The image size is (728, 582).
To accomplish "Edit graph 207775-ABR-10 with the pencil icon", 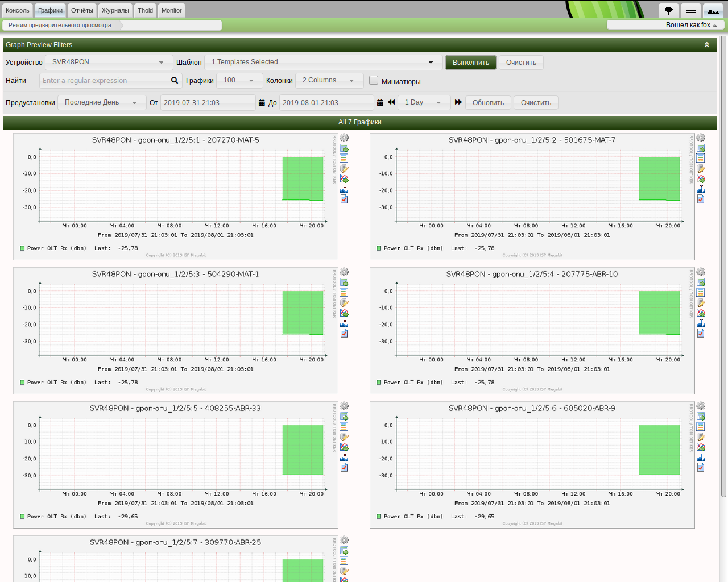I will coord(701,302).
